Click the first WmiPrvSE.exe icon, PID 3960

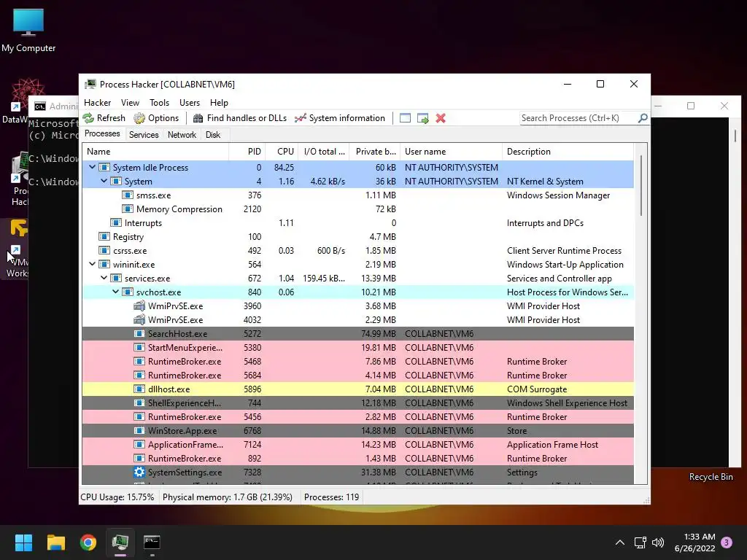(139, 306)
